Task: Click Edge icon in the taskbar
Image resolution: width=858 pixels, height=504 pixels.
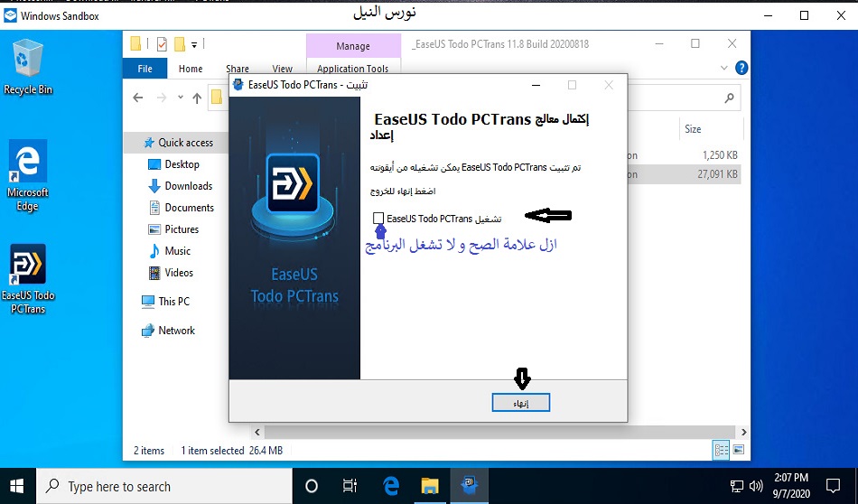Action: click(x=391, y=486)
